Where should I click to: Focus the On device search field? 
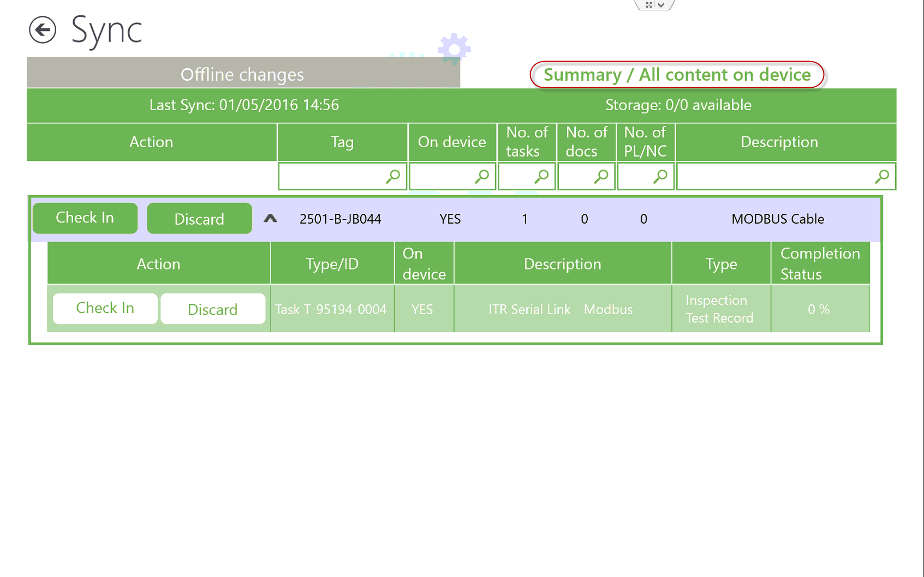tap(452, 176)
